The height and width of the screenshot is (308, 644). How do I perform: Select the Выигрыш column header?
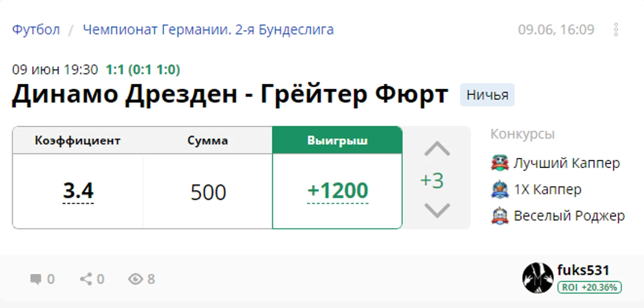[337, 140]
